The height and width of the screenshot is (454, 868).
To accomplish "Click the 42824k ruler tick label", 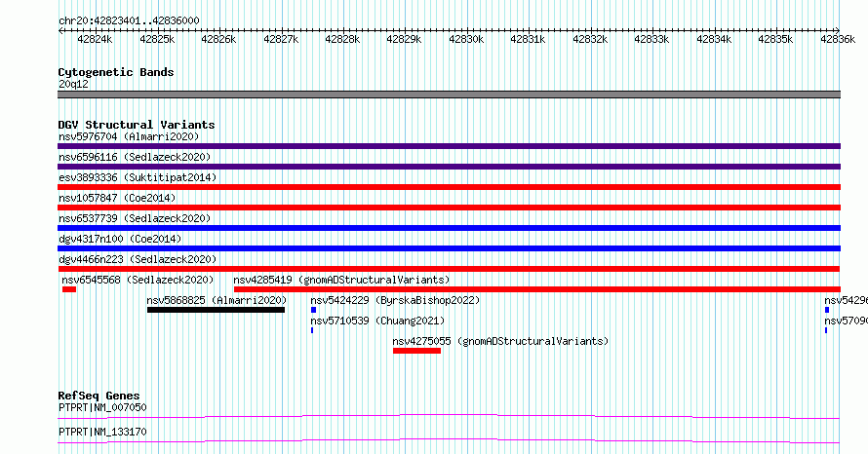I will [95, 39].
